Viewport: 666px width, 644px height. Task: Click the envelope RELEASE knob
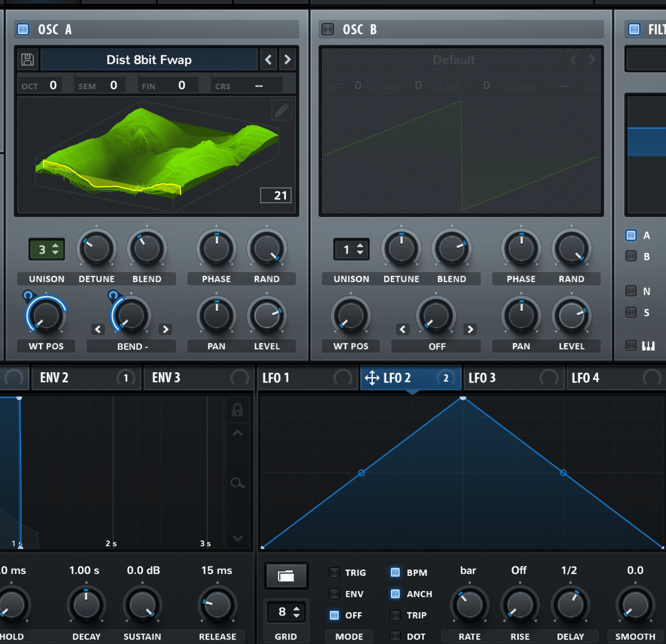pos(217,605)
